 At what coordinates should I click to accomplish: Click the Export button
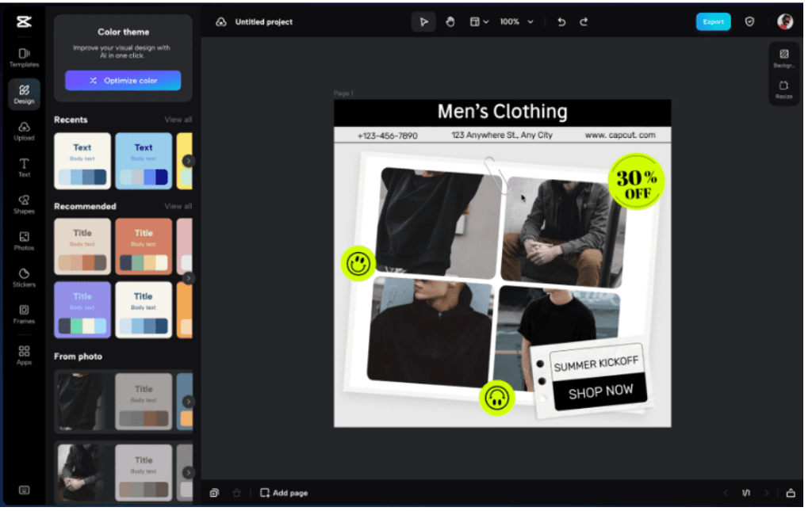coord(713,21)
